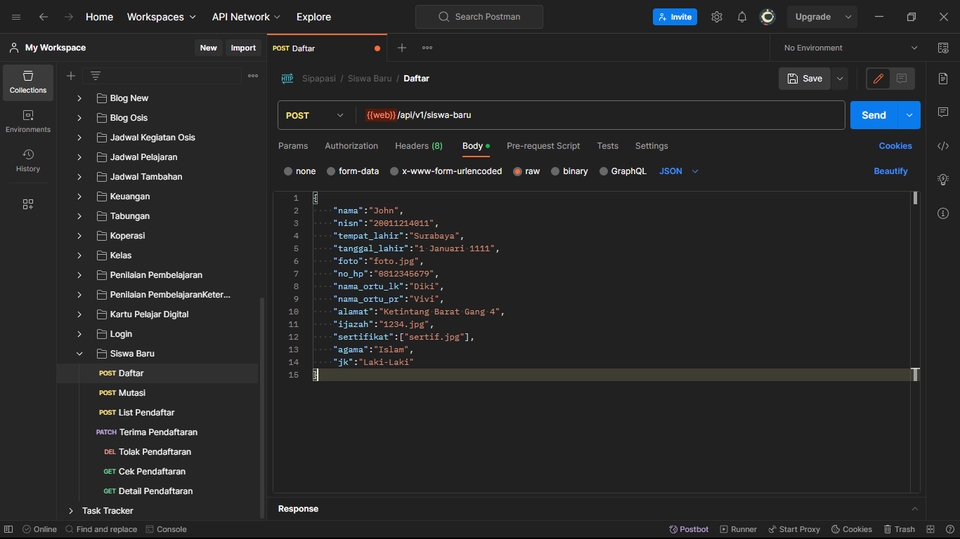Create new collection with plus icon
The width and height of the screenshot is (960, 539).
coord(71,76)
